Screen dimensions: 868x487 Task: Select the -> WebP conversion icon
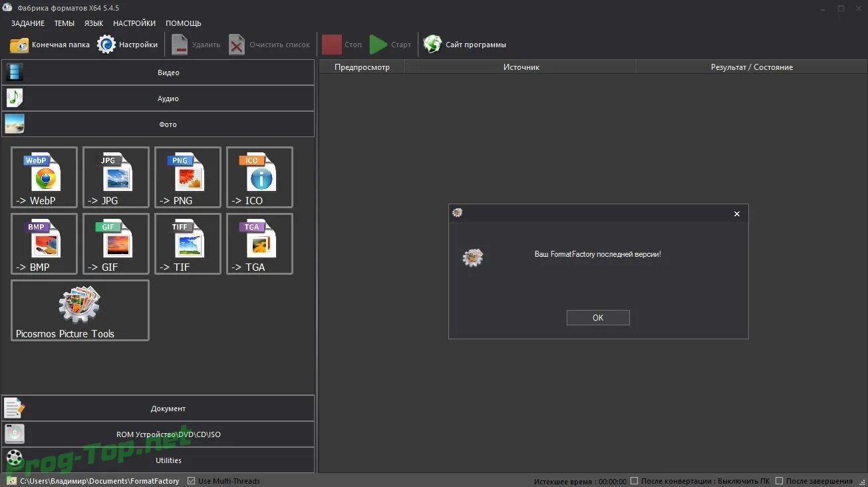pyautogui.click(x=44, y=178)
